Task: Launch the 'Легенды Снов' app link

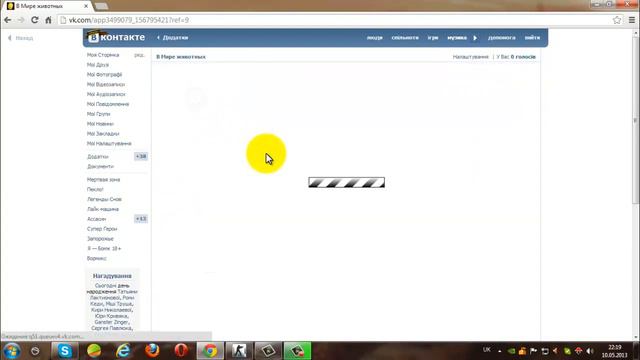Action: pyautogui.click(x=104, y=199)
